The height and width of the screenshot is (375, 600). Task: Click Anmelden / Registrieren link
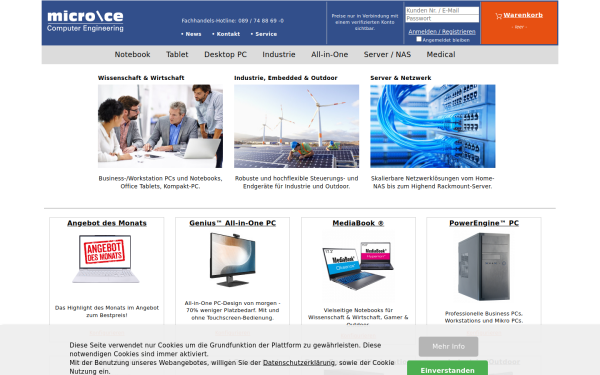442,32
